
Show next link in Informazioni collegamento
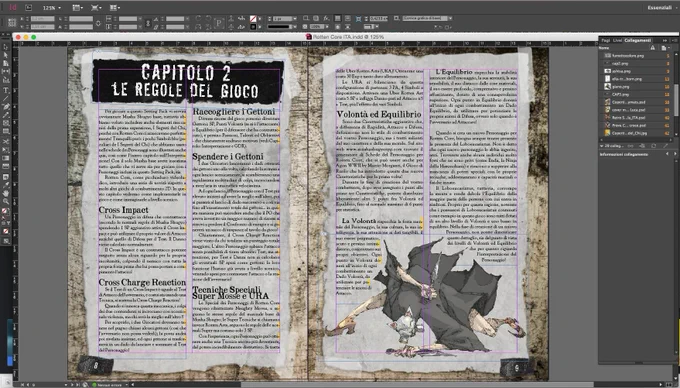pyautogui.click(x=675, y=154)
